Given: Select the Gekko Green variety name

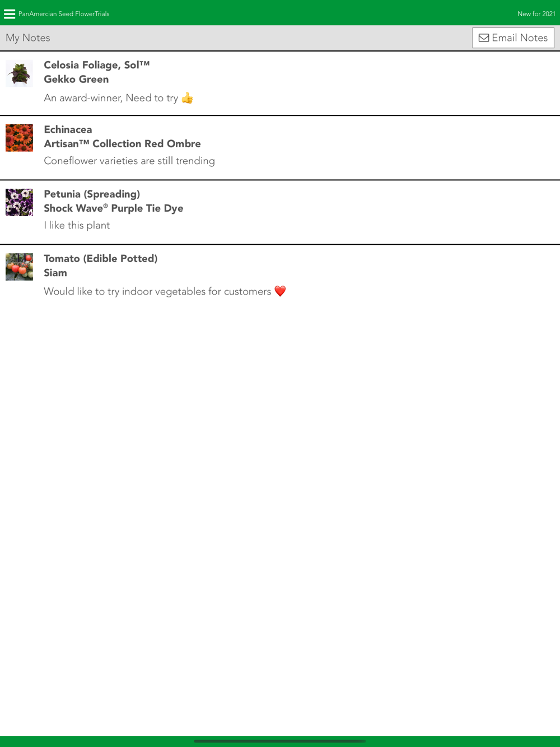Looking at the screenshot, I should [76, 80].
